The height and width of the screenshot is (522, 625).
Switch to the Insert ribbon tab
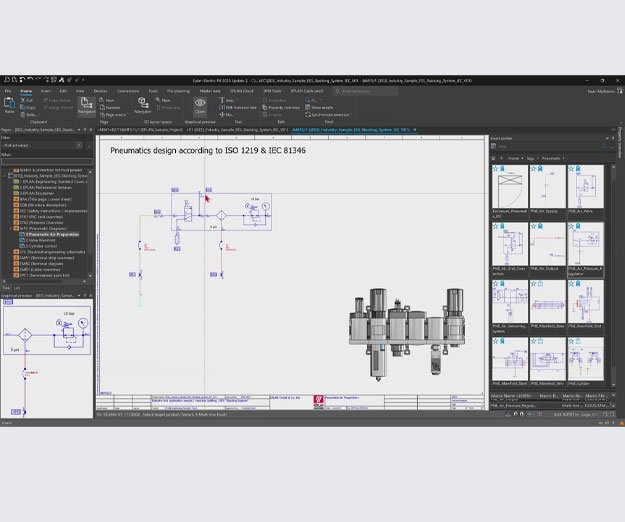tap(46, 91)
